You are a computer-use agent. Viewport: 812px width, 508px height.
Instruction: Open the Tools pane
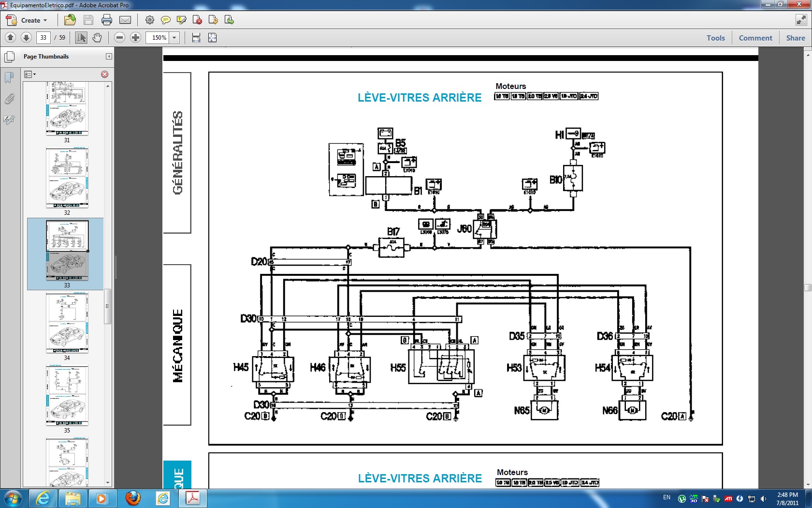click(715, 38)
